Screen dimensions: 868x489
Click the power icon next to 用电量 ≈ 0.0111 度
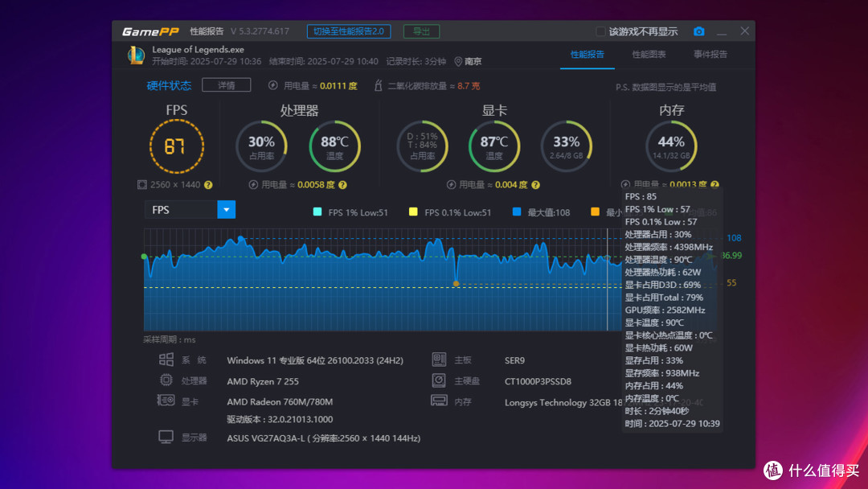(273, 85)
